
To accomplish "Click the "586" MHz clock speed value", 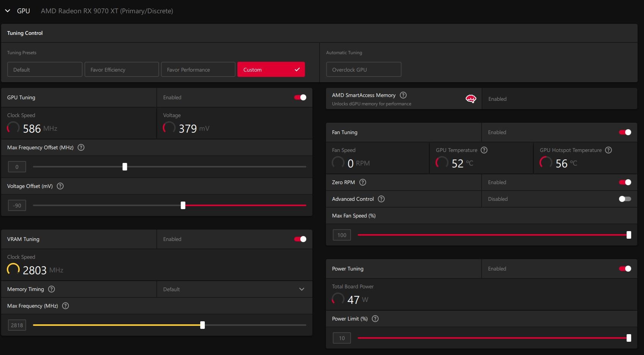I will pyautogui.click(x=32, y=129).
